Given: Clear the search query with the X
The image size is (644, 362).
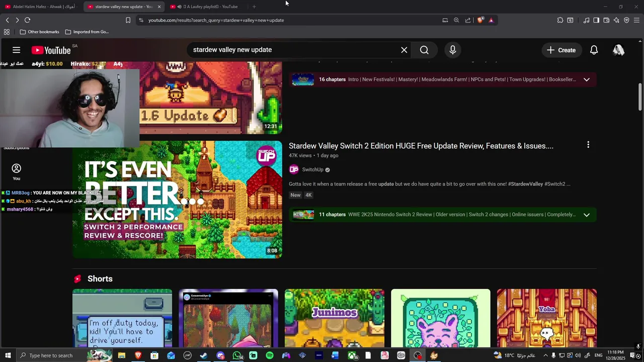Looking at the screenshot, I should [x=404, y=50].
